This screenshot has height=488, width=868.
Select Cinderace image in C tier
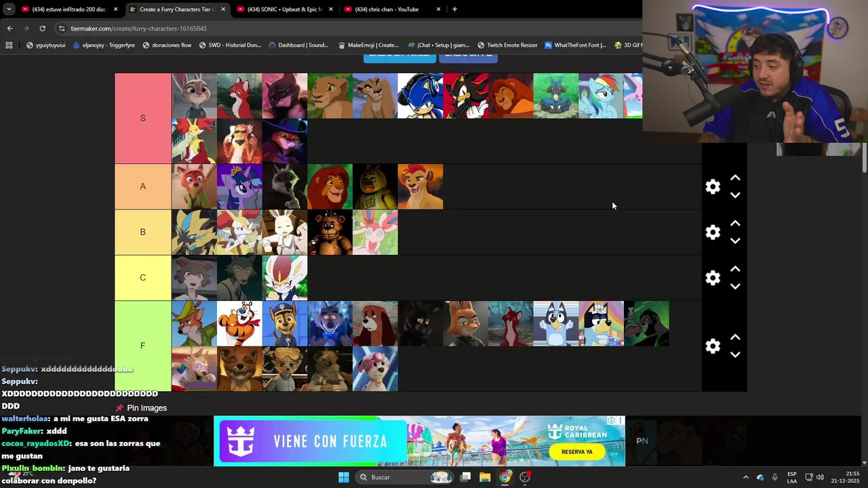(x=285, y=278)
